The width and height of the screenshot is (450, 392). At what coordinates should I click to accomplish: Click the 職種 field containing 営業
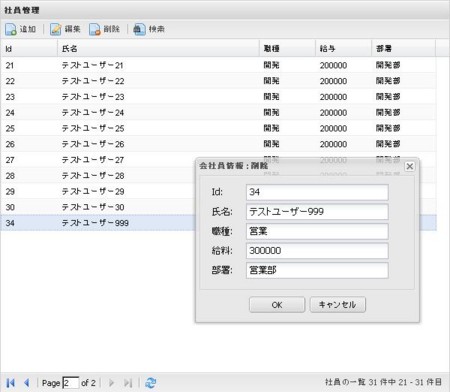pyautogui.click(x=317, y=231)
